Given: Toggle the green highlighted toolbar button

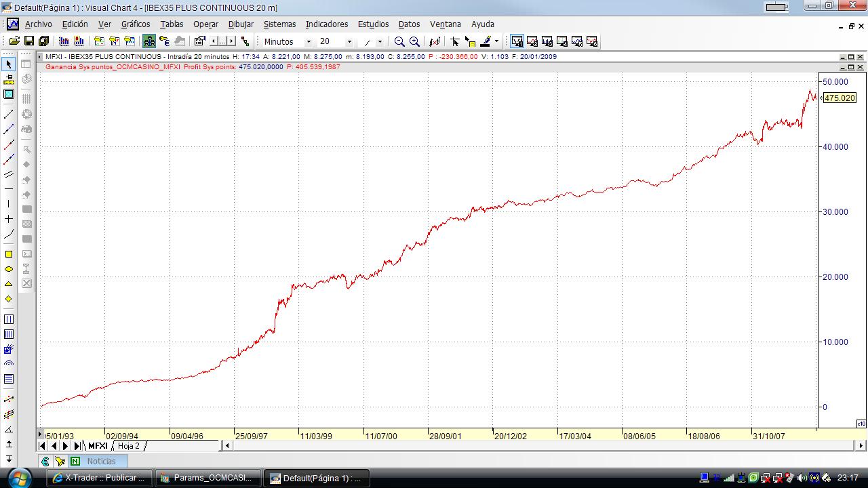Looking at the screenshot, I should 149,41.
